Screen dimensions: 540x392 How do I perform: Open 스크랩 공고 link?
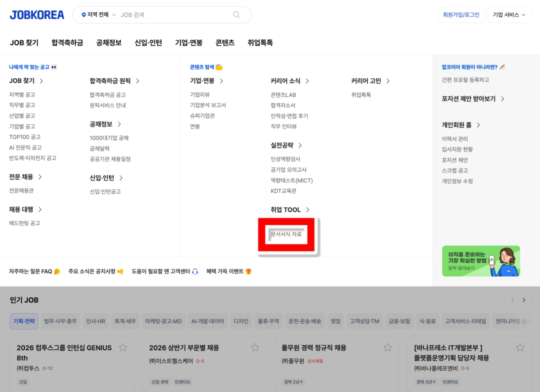pos(455,170)
